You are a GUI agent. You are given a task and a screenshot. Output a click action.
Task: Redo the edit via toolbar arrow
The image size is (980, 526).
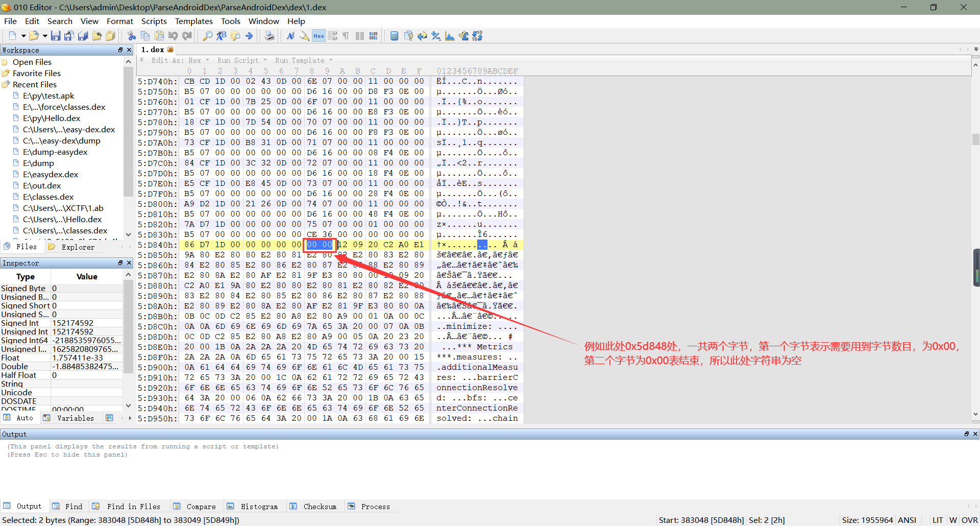[187, 36]
